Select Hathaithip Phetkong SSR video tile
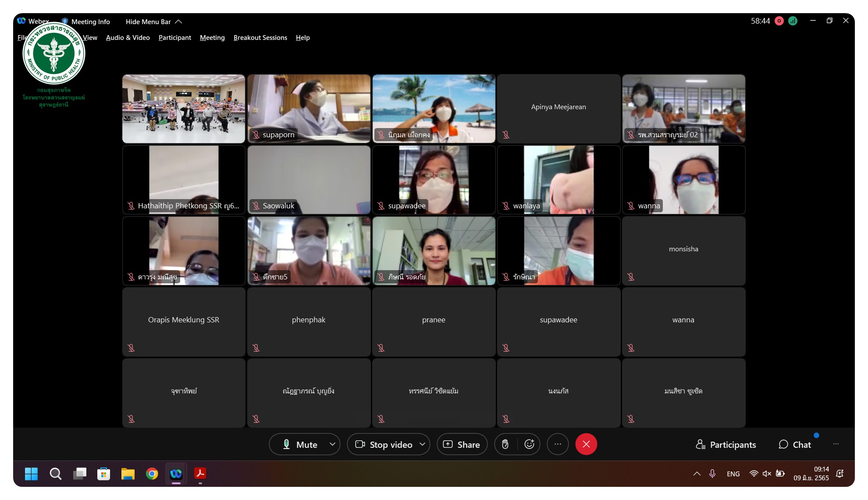 (184, 180)
